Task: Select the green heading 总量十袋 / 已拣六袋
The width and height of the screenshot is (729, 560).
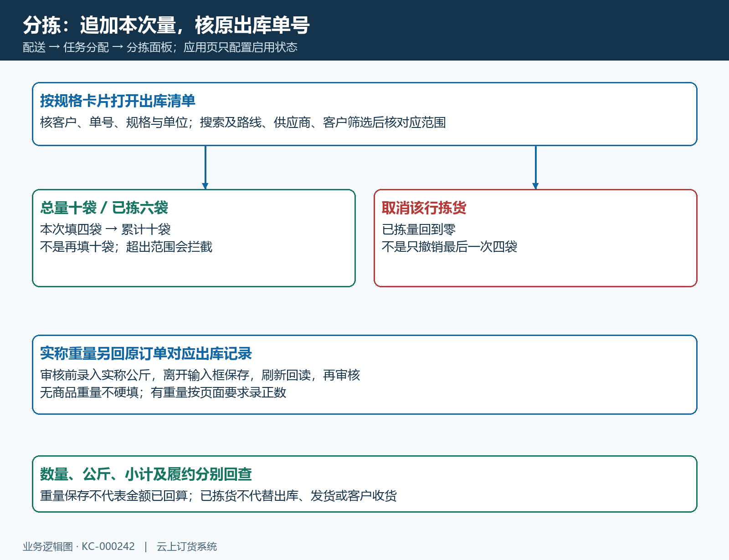Action: click(104, 208)
